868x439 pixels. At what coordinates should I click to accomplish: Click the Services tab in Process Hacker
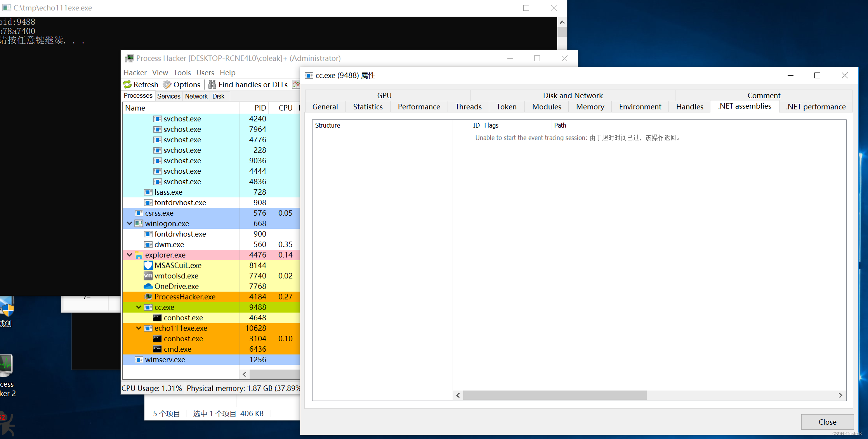[x=168, y=96]
